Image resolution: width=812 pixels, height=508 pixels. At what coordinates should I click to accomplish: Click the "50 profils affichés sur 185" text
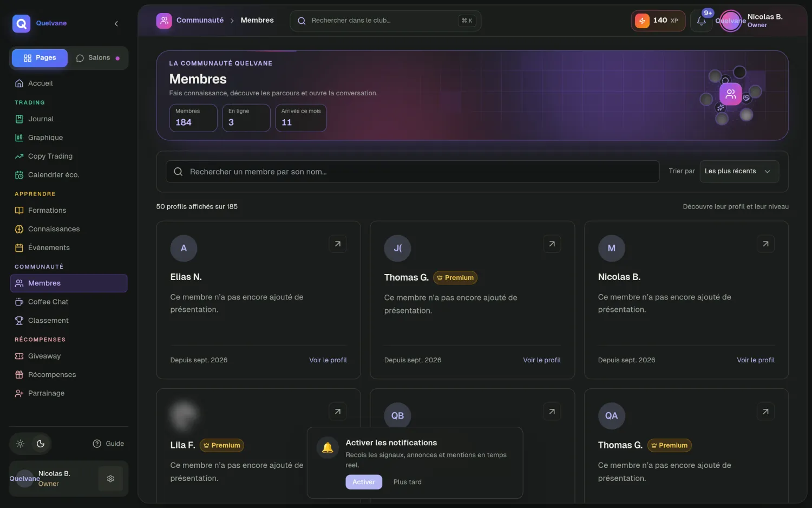(197, 206)
